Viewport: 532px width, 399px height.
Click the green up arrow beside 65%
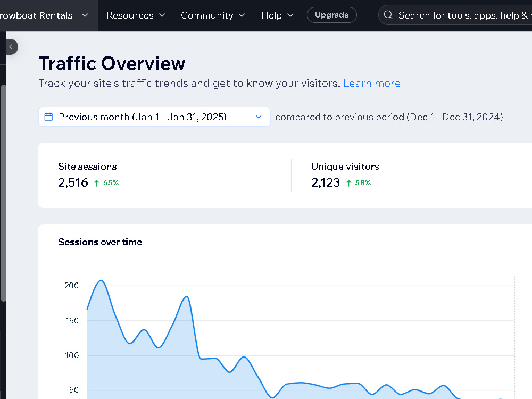[x=96, y=183]
